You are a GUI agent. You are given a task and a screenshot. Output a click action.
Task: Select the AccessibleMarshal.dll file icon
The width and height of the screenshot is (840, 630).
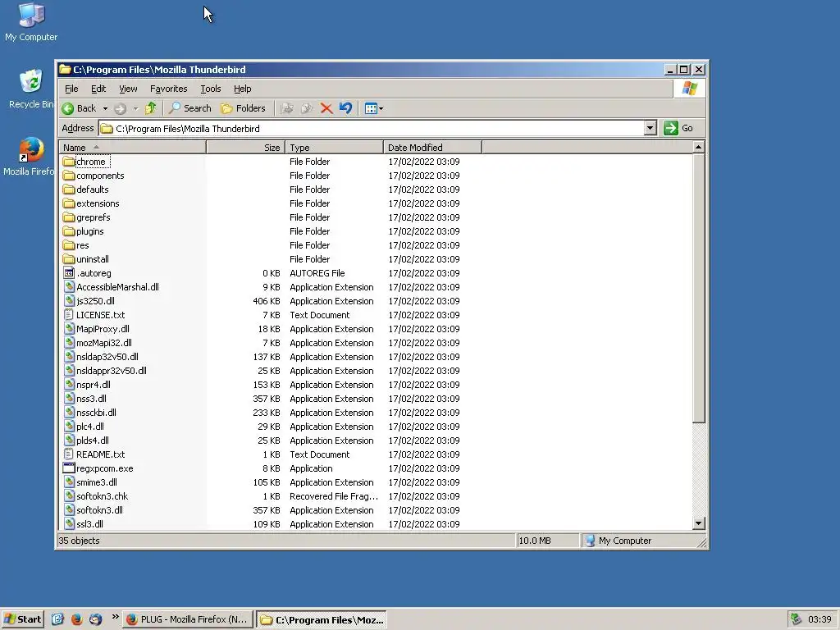69,286
